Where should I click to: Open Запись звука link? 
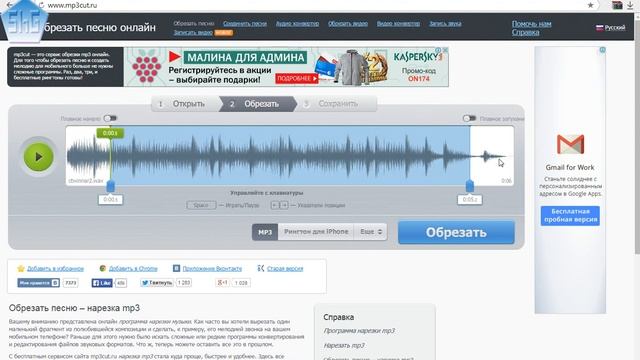click(445, 24)
